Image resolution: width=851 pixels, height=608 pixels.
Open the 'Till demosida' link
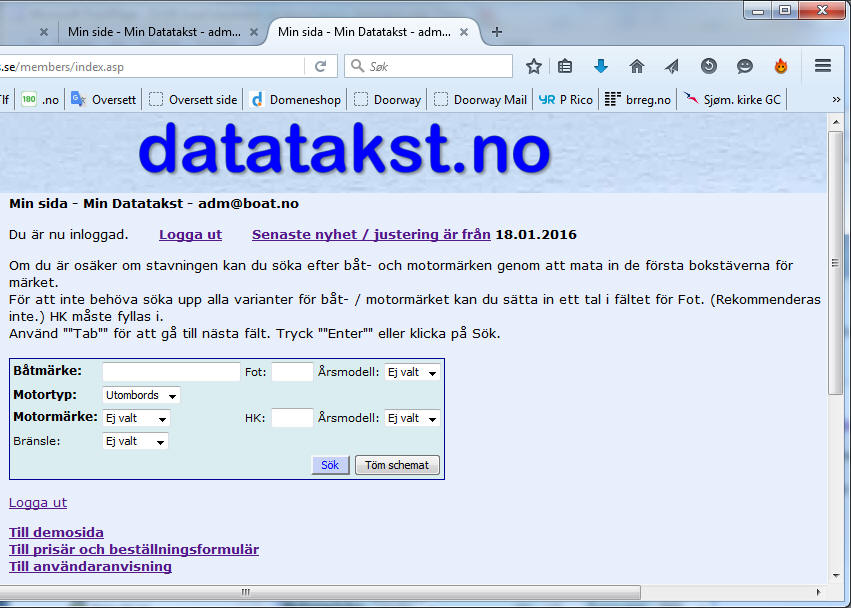(56, 533)
